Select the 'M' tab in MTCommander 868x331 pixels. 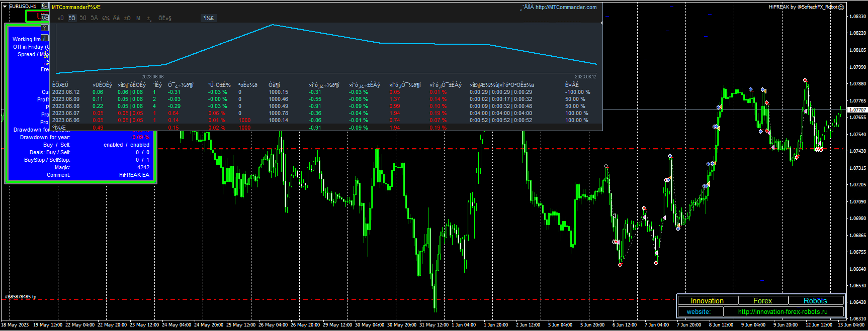point(138,18)
